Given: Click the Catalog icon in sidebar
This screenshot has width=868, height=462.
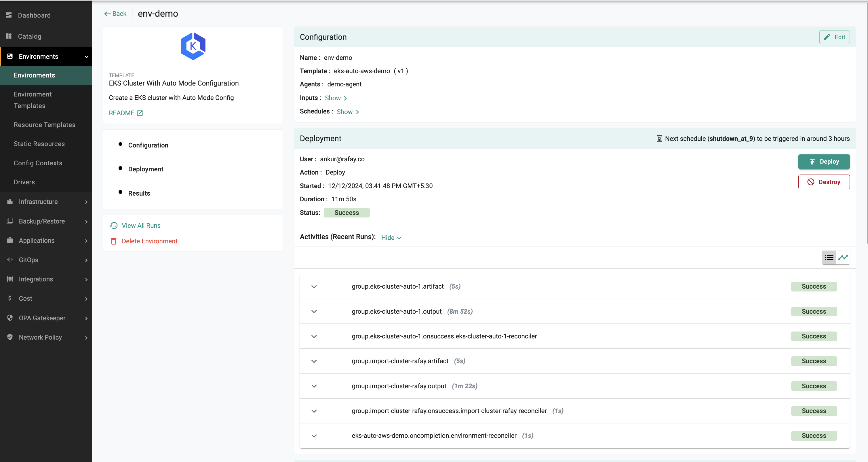Looking at the screenshot, I should pos(9,36).
